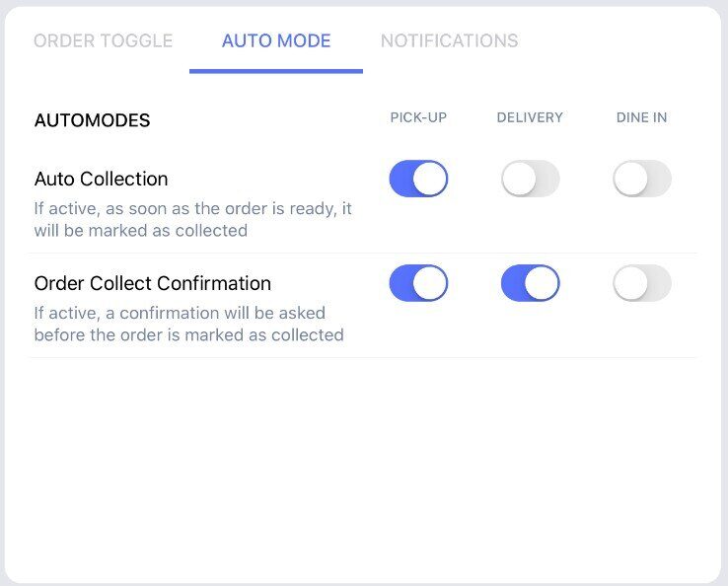This screenshot has height=586, width=728.
Task: Select the Auto Mode tab
Action: click(276, 41)
